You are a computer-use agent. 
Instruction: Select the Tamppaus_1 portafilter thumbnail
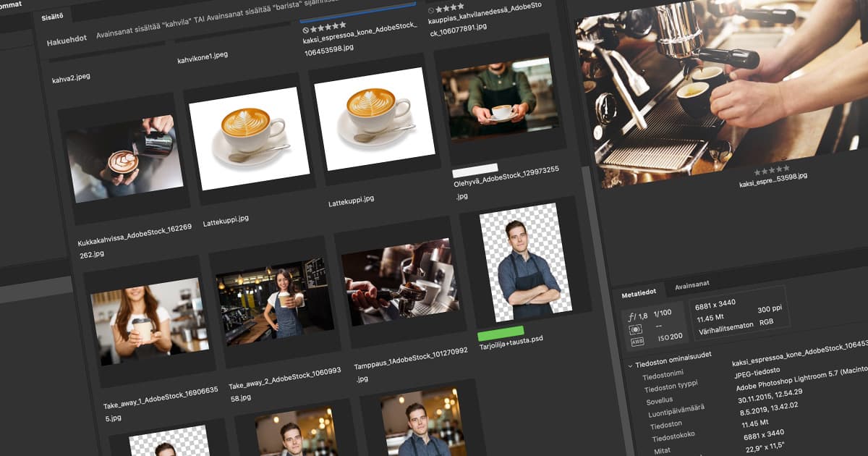click(401, 282)
